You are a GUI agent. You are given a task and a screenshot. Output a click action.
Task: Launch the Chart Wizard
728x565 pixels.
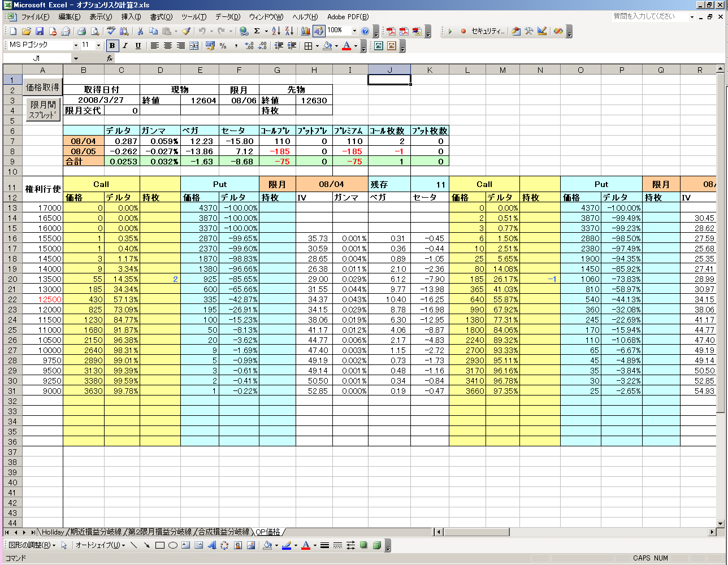[x=305, y=31]
